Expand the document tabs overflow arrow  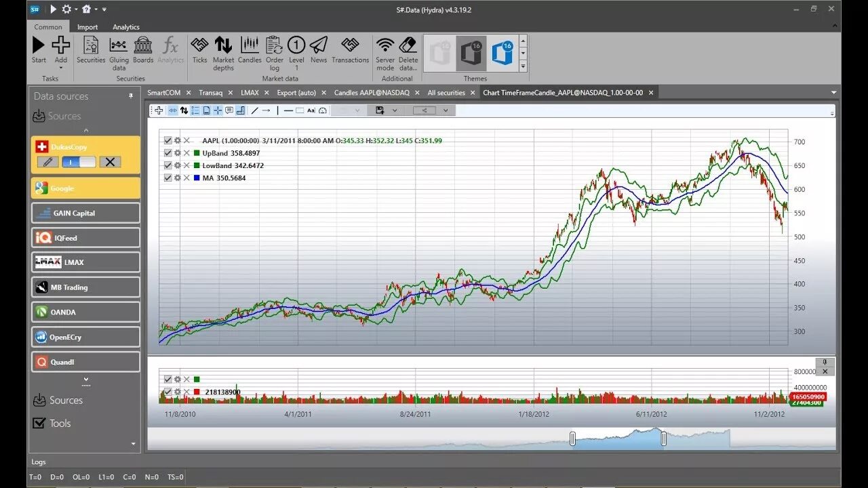(x=833, y=93)
